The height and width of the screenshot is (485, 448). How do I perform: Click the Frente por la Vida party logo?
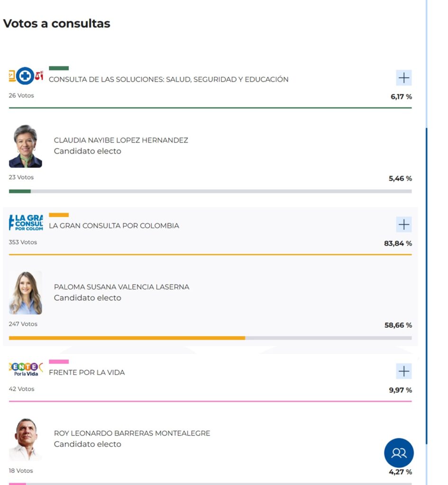[x=25, y=368]
